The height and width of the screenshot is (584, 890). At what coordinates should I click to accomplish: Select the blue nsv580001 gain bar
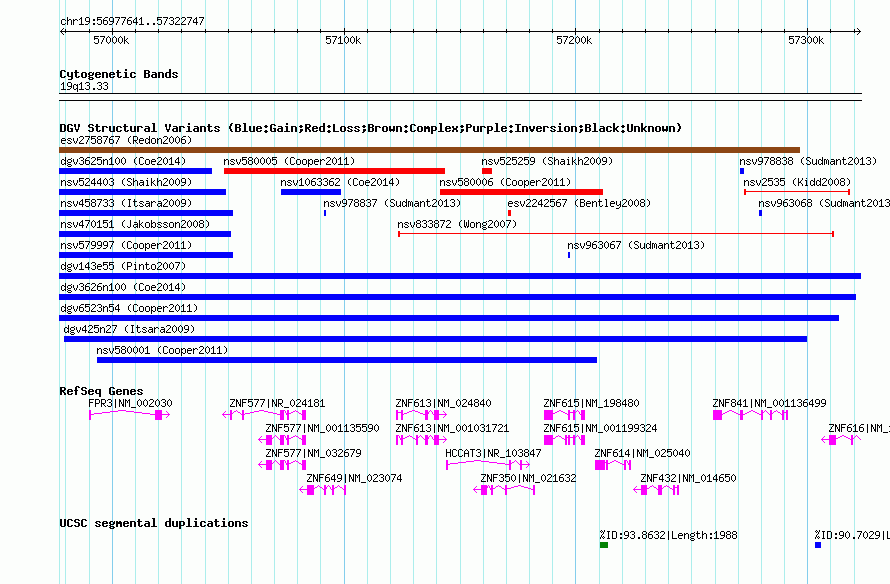347,360
